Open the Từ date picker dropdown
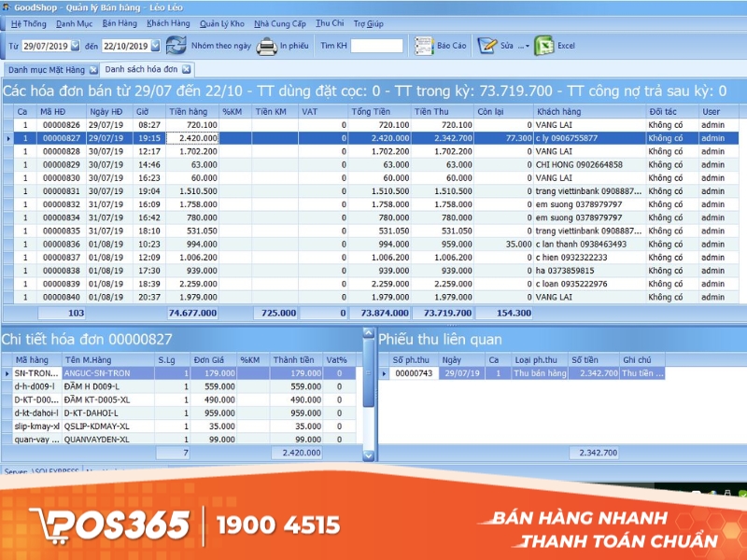This screenshot has height=560, width=747. (x=75, y=45)
